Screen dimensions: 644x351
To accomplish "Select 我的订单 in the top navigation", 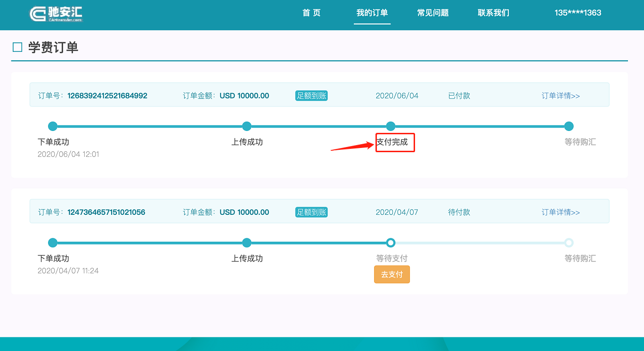I will [x=372, y=13].
